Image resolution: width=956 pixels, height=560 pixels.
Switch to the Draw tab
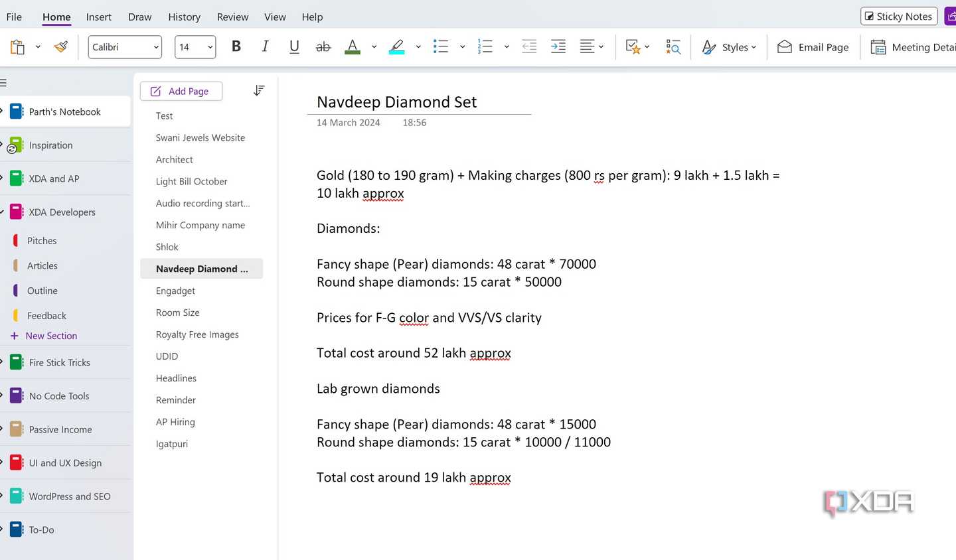139,17
